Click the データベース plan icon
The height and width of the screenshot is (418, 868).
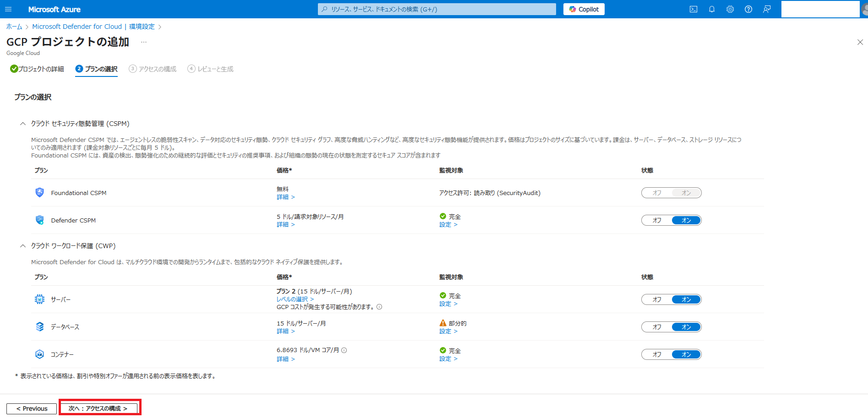(40, 326)
